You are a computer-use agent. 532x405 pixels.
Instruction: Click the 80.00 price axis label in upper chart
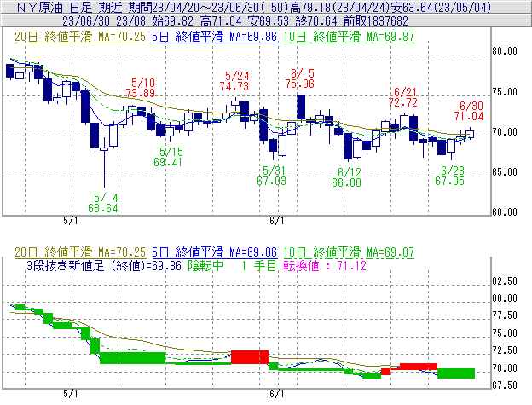pyautogui.click(x=505, y=51)
